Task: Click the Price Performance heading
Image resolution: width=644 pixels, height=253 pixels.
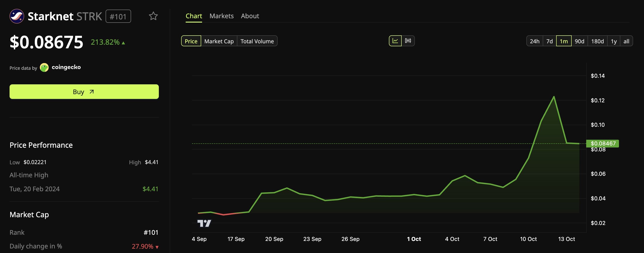Action: [x=41, y=145]
